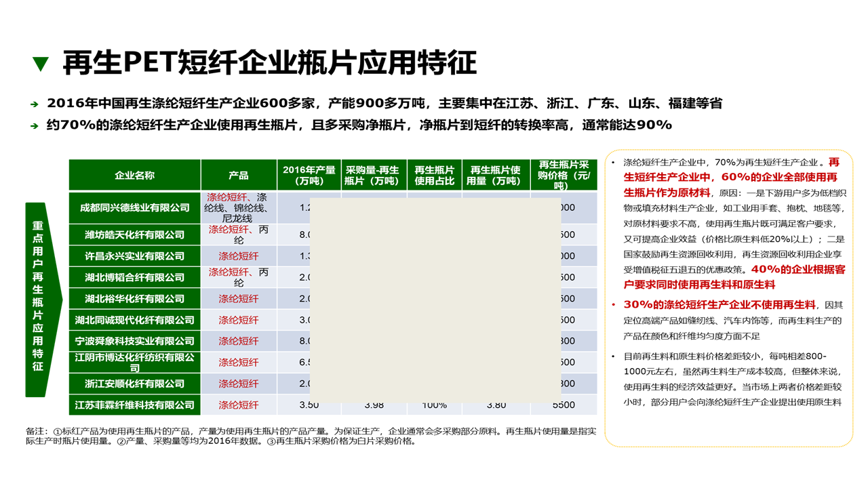
Task: Select the "产品" column header
Action: 238,176
